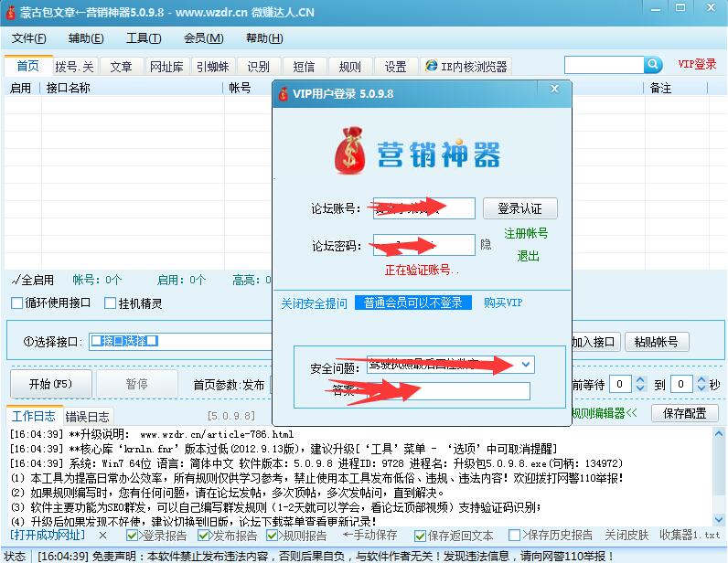Go to the 设置 tab
This screenshot has height=563, width=728.
pos(395,67)
